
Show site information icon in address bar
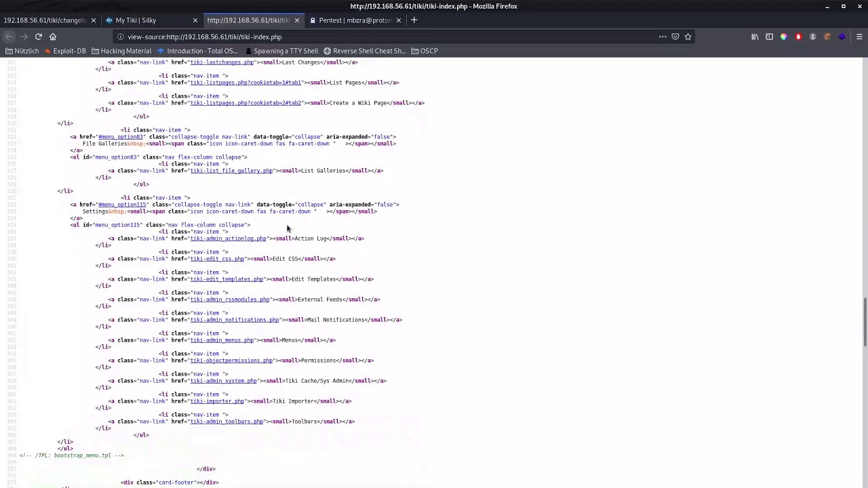[120, 37]
